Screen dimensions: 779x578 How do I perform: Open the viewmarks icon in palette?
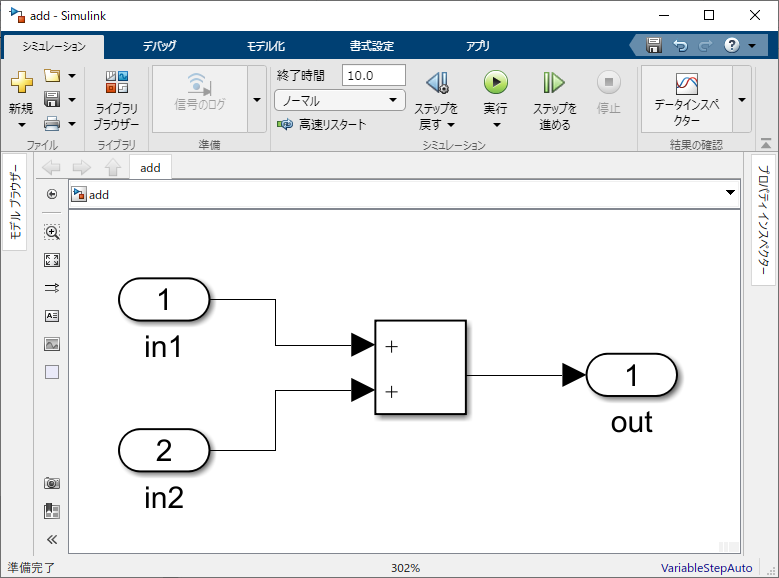coord(52,511)
